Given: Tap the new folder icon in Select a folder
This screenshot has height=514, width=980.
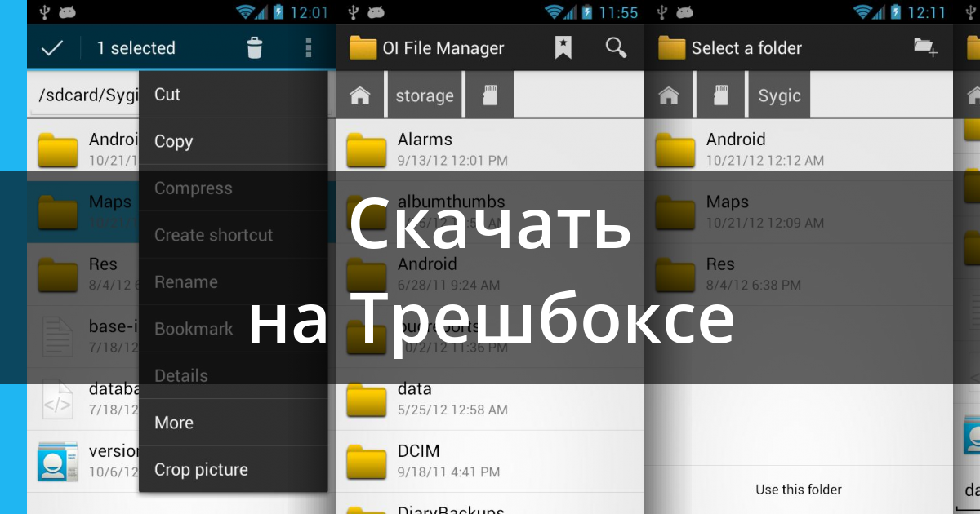Looking at the screenshot, I should tap(925, 47).
